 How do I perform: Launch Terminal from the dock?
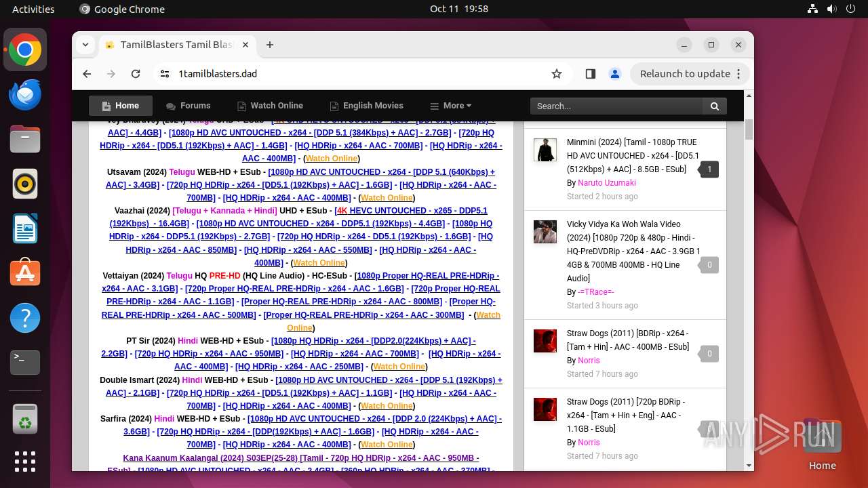(25, 363)
